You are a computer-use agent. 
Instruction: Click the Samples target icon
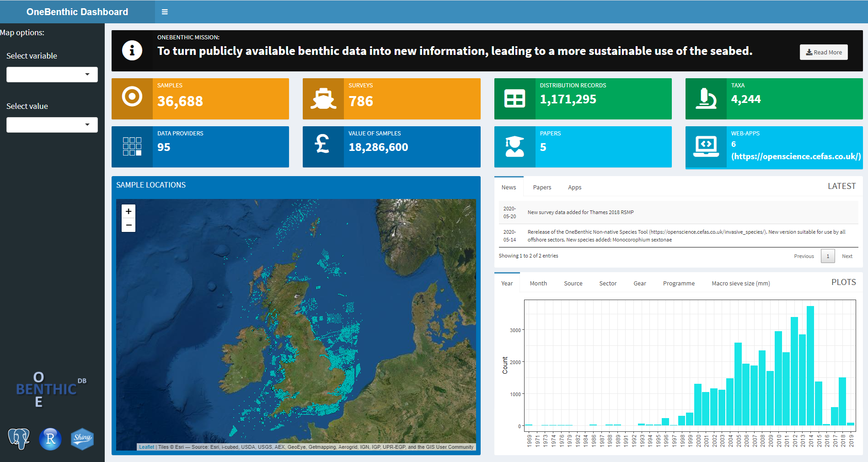(132, 97)
